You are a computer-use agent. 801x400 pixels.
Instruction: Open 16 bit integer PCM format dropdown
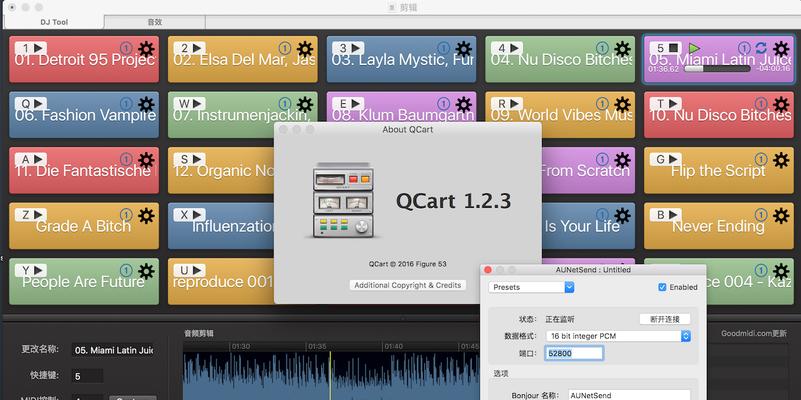coord(618,336)
